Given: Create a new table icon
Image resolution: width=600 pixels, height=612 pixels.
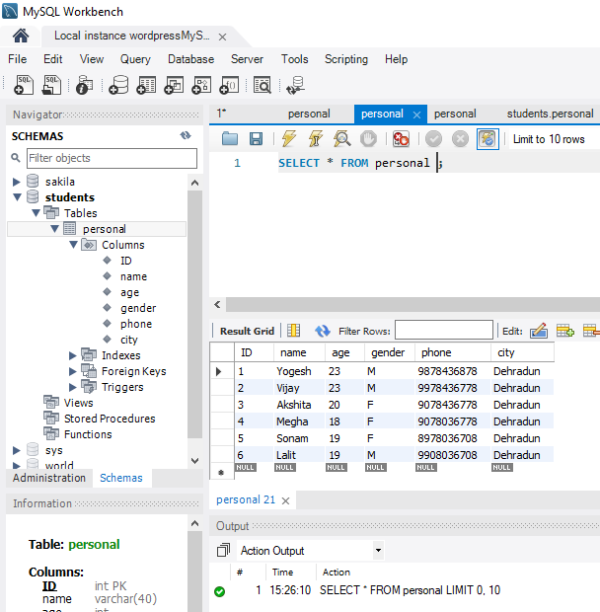Looking at the screenshot, I should point(146,85).
